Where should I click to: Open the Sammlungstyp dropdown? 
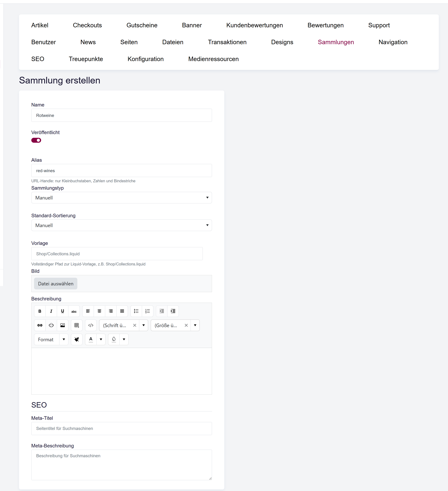(x=122, y=197)
